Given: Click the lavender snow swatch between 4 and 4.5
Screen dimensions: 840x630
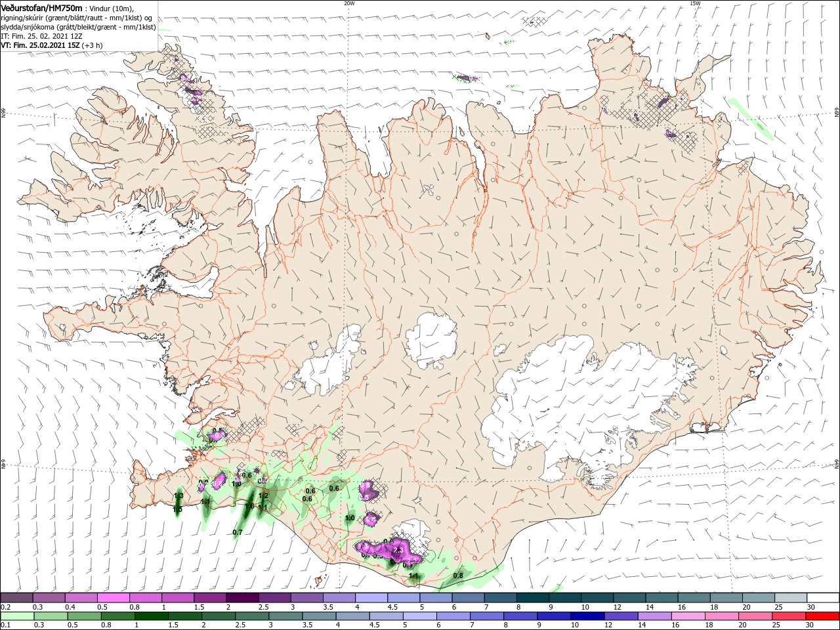Looking at the screenshot, I should (371, 598).
